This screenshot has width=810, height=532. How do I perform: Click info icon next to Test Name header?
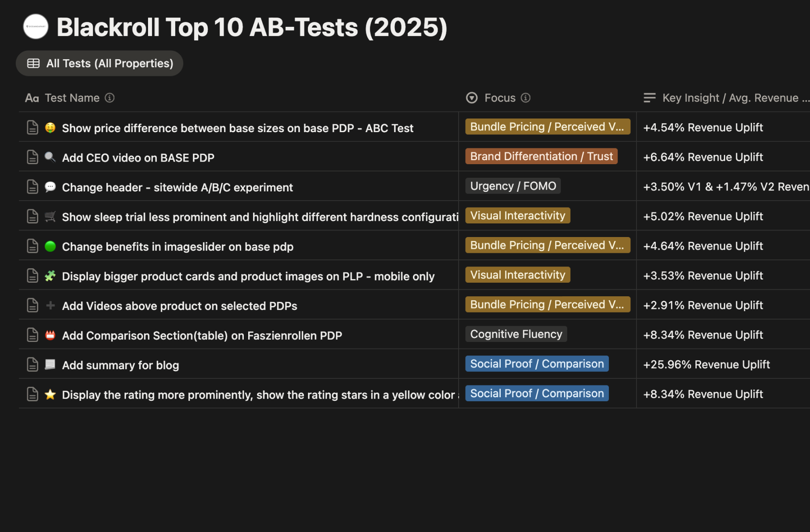110,98
